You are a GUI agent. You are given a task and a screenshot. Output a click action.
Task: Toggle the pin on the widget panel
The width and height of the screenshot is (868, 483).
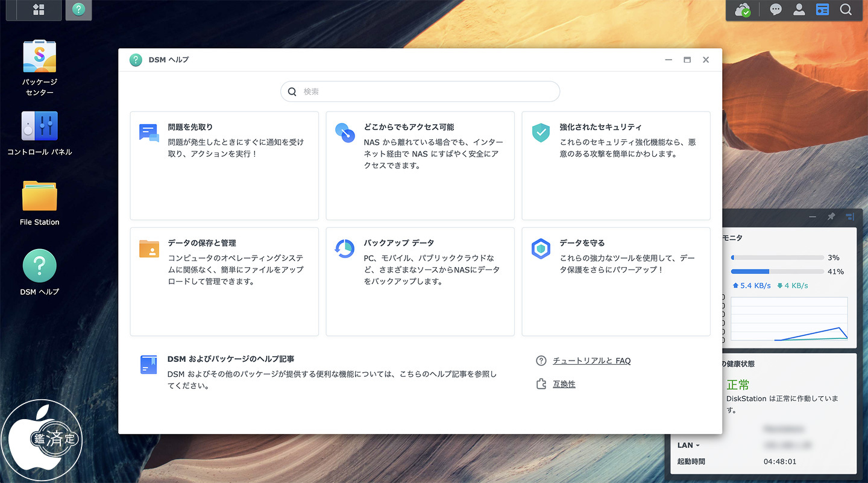click(x=831, y=216)
